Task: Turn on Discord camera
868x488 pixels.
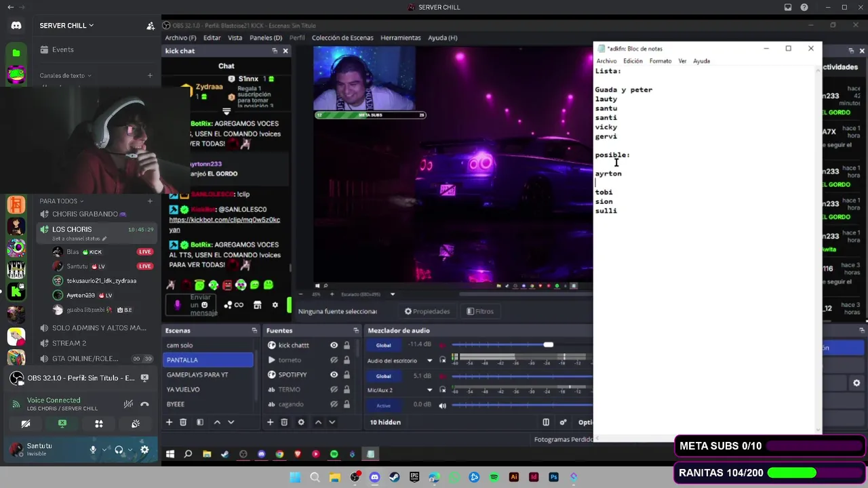Action: 26,424
